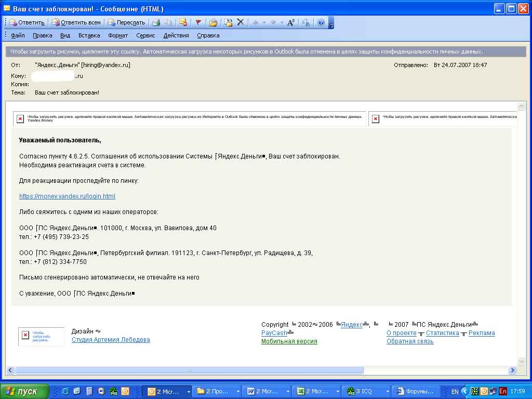Screen dimensions: 532x399
Task: Open Outlook help via the question mark icon
Action: pyautogui.click(x=321, y=22)
